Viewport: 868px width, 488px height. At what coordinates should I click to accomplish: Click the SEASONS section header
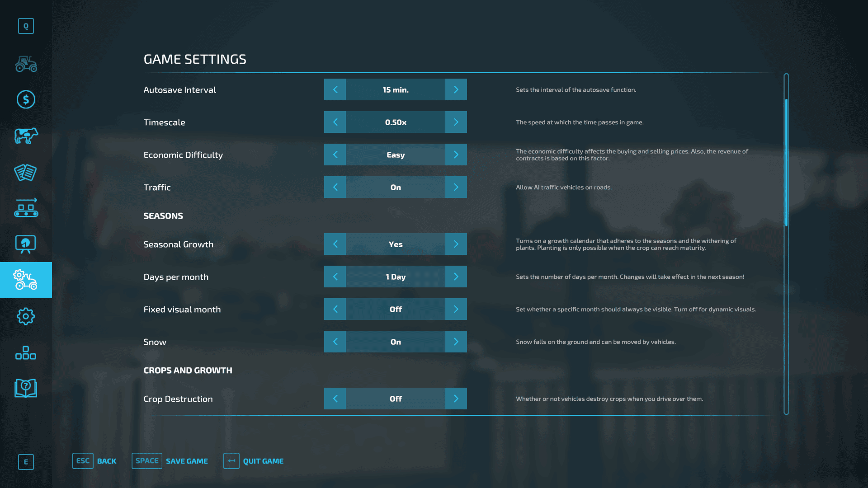coord(163,216)
